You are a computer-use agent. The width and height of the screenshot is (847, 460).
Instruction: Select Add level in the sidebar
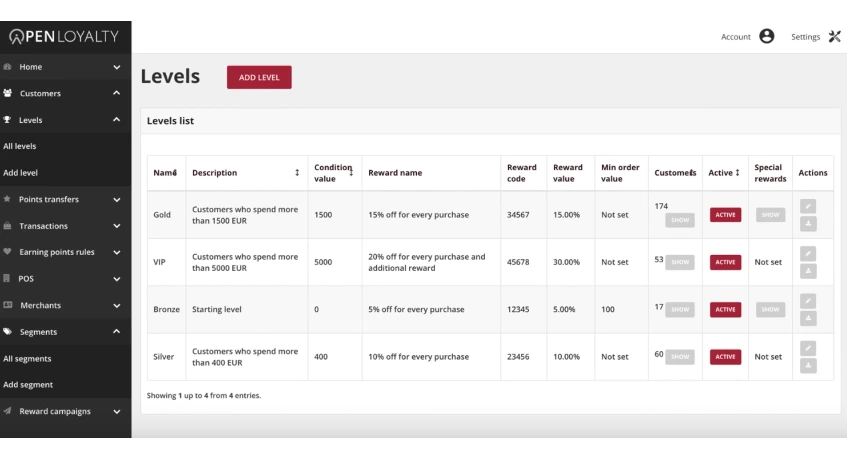pyautogui.click(x=20, y=173)
